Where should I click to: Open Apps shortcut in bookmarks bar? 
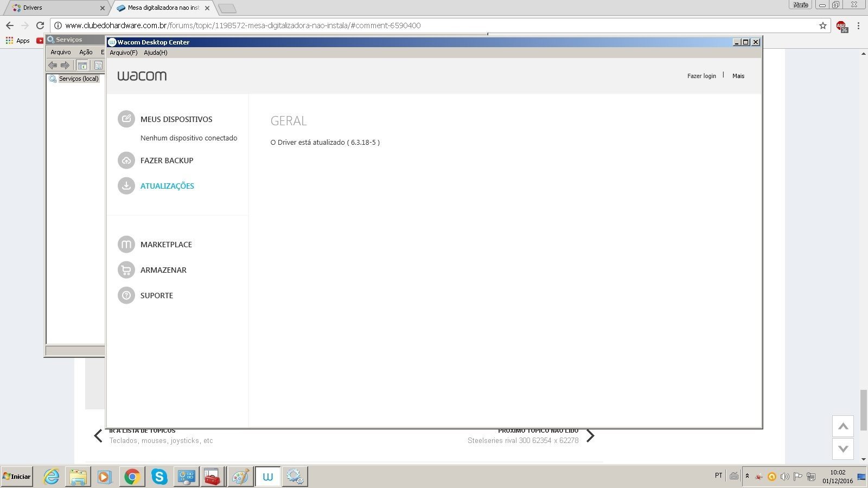[x=18, y=41]
